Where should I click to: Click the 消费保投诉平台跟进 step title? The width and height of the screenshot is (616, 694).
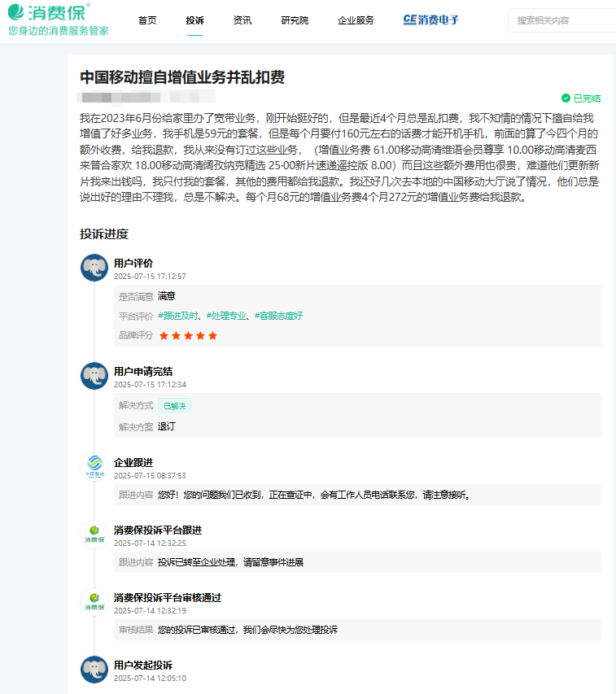tap(158, 530)
